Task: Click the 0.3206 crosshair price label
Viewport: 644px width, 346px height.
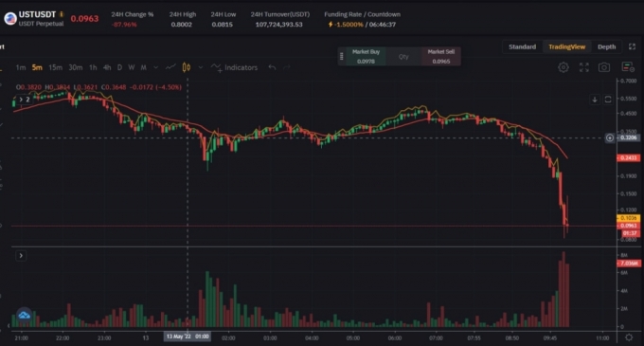Action: [x=628, y=137]
